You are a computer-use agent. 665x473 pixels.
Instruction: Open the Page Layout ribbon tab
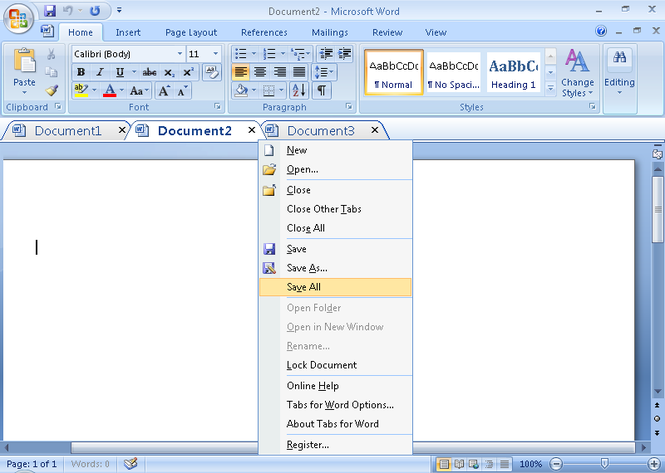(x=191, y=33)
